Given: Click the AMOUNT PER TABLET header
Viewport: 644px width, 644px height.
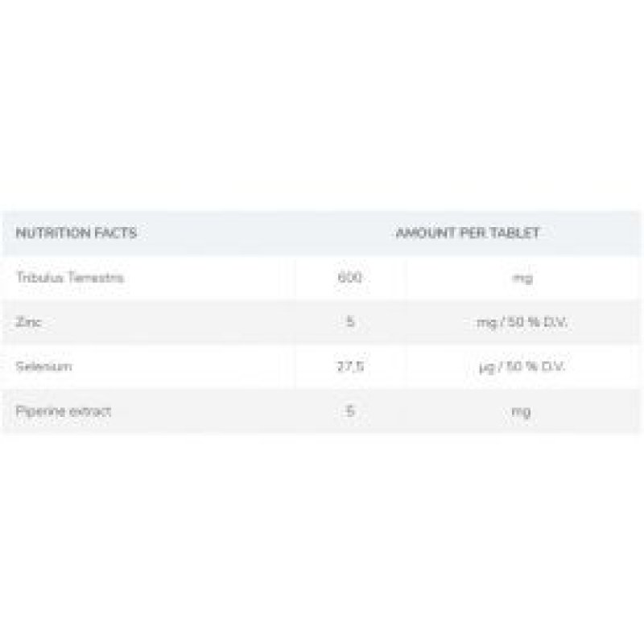Looking at the screenshot, I should 468,233.
